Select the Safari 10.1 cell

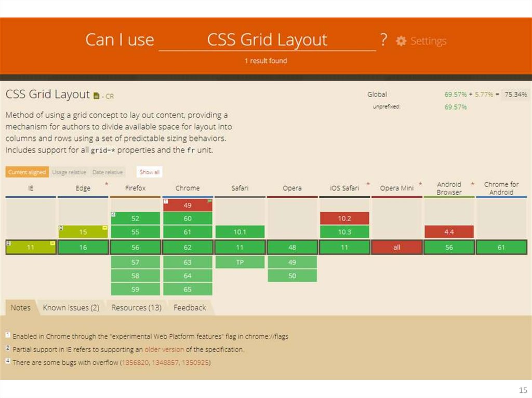pyautogui.click(x=240, y=232)
